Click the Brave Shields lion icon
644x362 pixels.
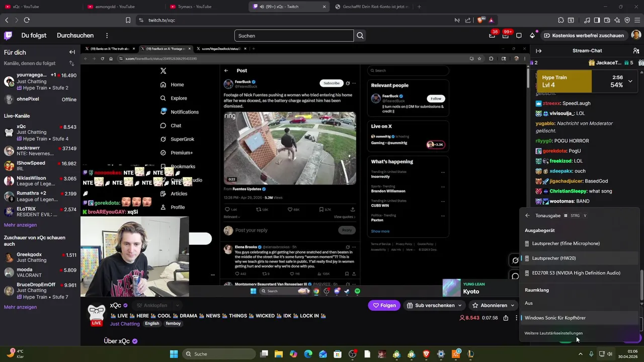click(x=480, y=20)
